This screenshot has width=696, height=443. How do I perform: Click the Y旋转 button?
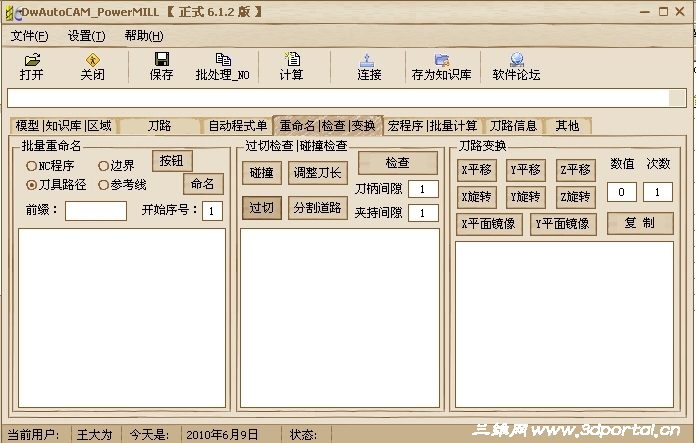tap(526, 197)
